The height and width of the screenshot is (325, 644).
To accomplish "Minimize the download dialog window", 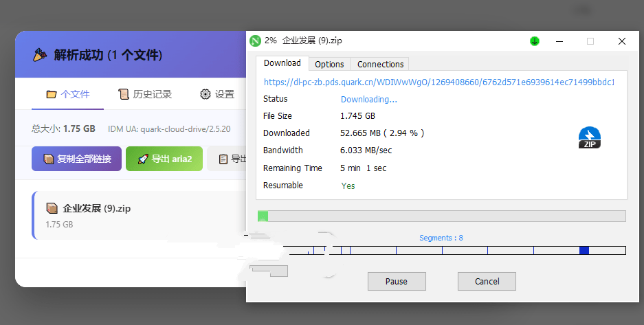I will point(559,41).
